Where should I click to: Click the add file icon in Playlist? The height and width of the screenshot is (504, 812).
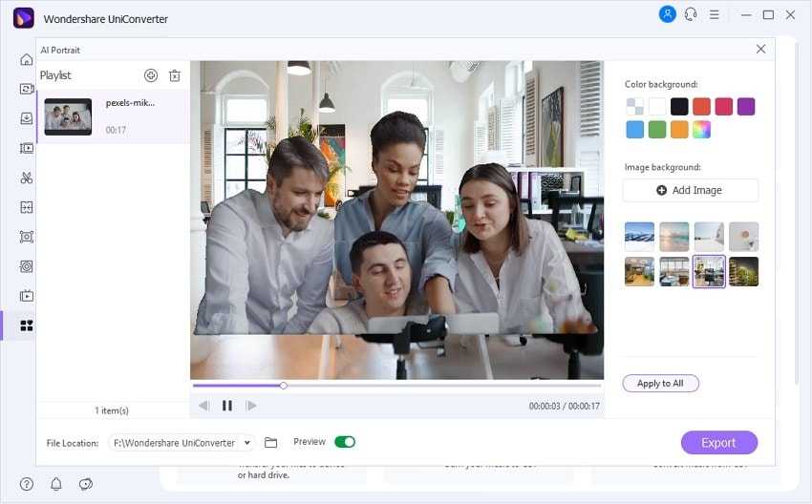click(151, 75)
